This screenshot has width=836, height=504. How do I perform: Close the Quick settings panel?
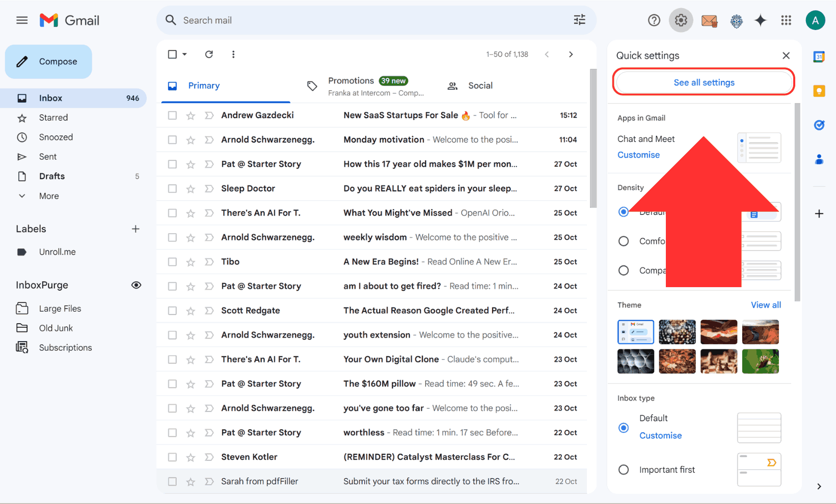pos(786,55)
